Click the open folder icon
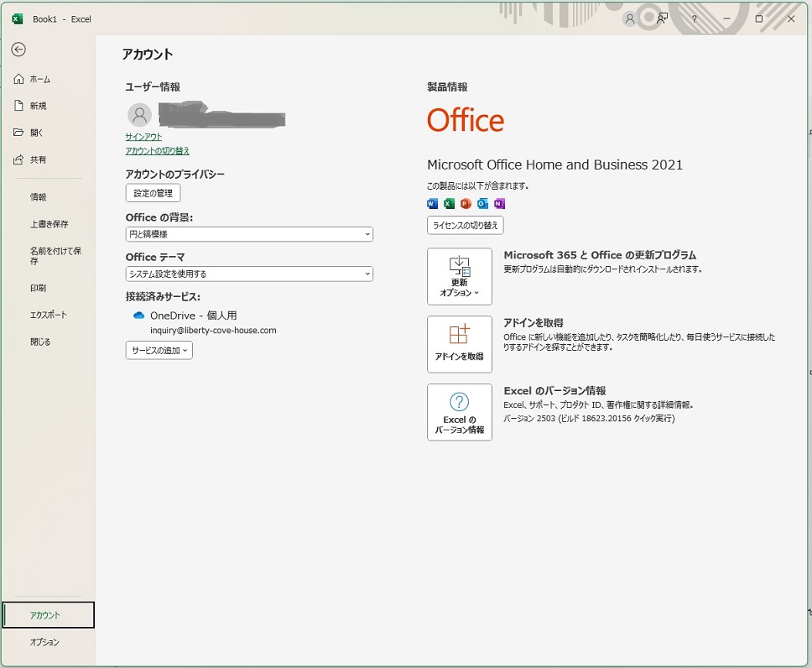Screen dimensions: 812x668 [18, 132]
